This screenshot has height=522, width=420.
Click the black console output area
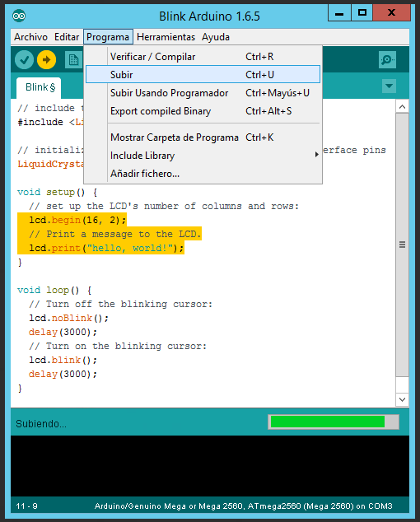coord(210,466)
